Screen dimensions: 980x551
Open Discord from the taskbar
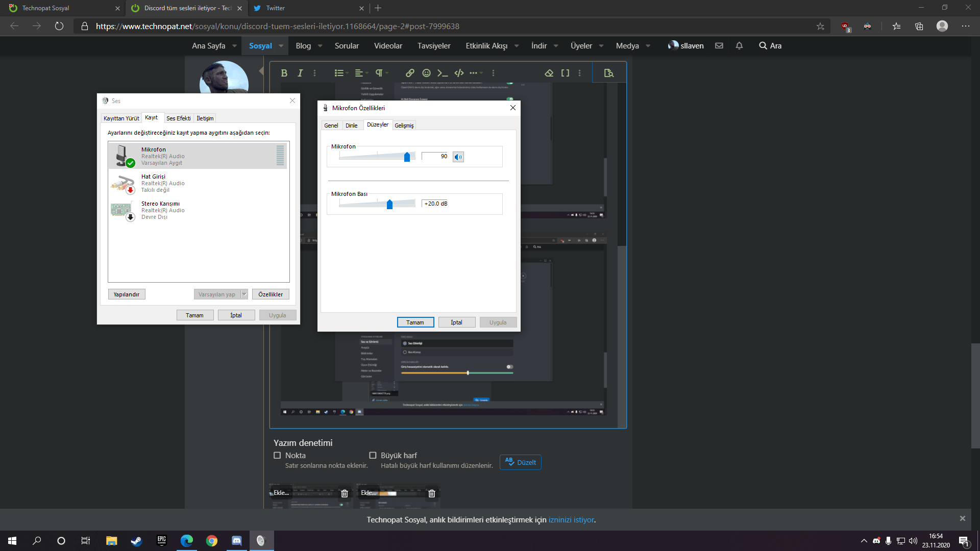[x=236, y=541]
